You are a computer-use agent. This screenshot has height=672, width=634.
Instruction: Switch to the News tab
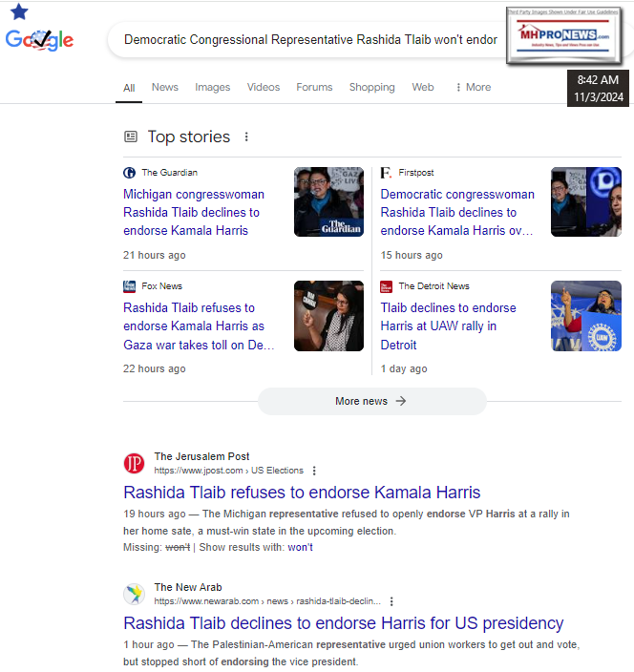tap(165, 87)
